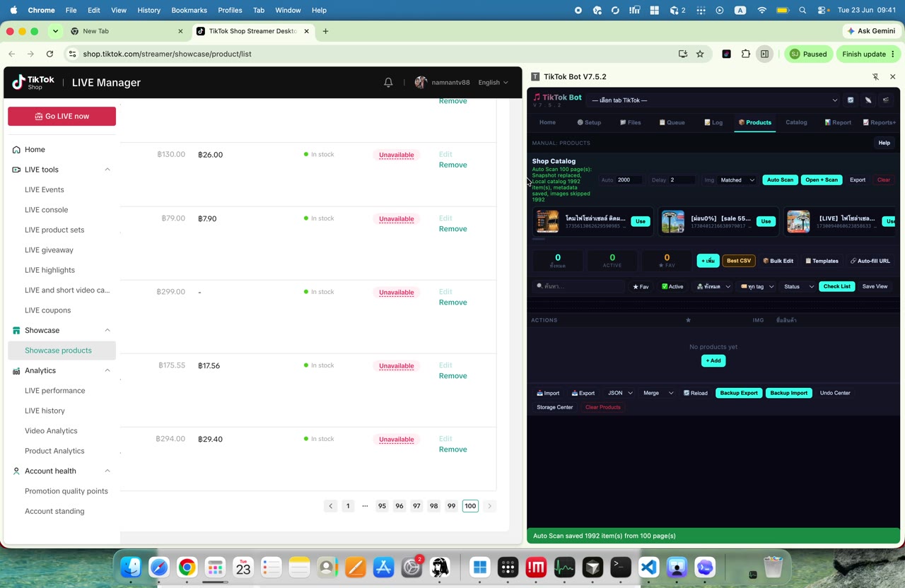Viewport: 905px width, 588px height.
Task: Open the Status filter dropdown
Action: 798,286
